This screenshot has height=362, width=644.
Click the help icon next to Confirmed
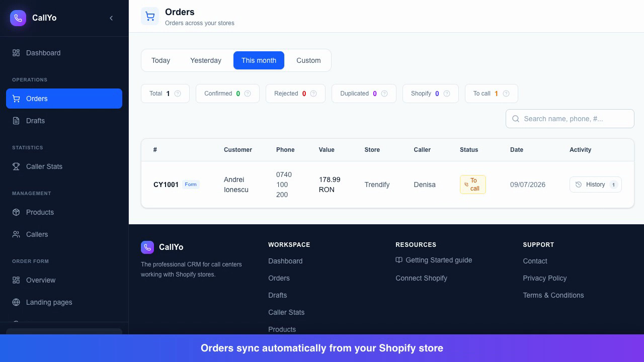point(248,94)
